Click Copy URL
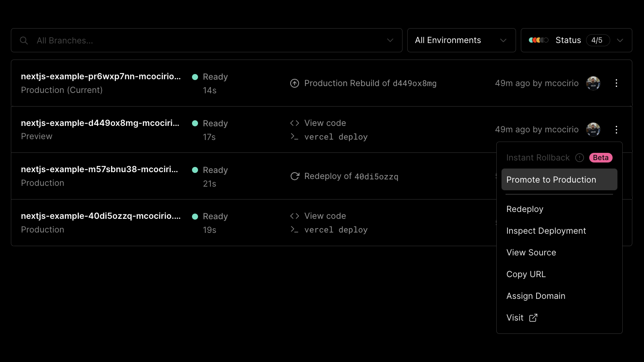Image resolution: width=644 pixels, height=362 pixels. tap(526, 274)
